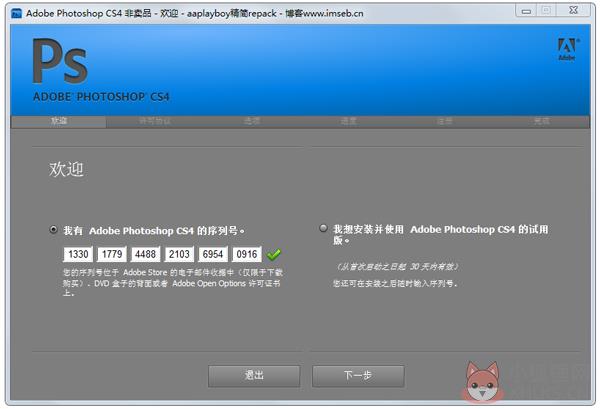
Task: Minimize the installer window
Action: (527, 11)
